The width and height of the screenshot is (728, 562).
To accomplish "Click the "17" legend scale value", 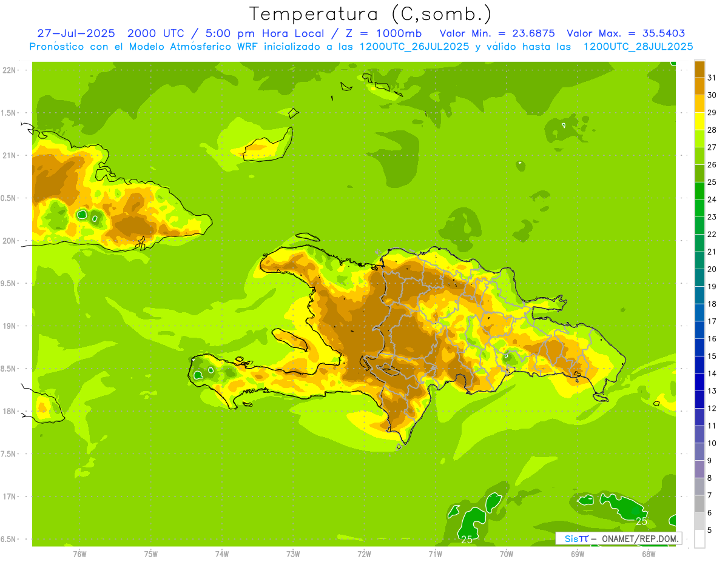I will (x=712, y=321).
